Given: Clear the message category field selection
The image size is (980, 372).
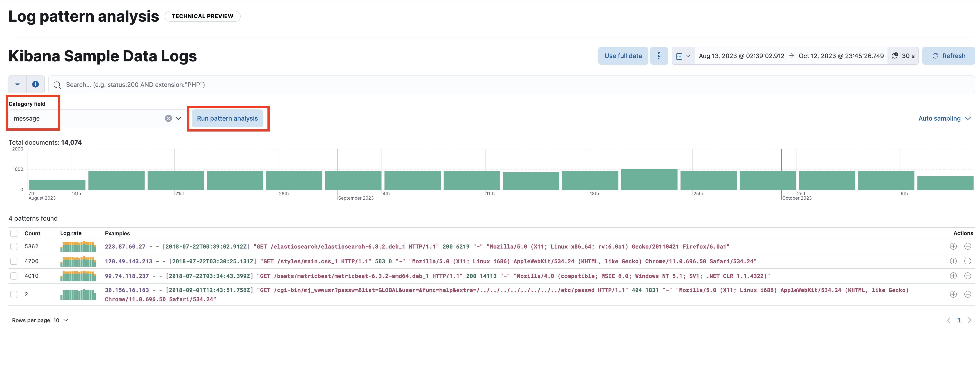Looking at the screenshot, I should pyautogui.click(x=168, y=118).
